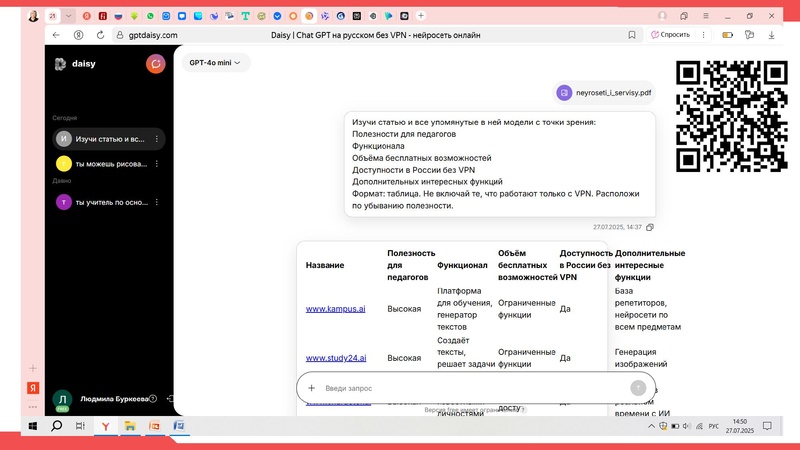Add a panel with the sidebar plus

[x=33, y=368]
